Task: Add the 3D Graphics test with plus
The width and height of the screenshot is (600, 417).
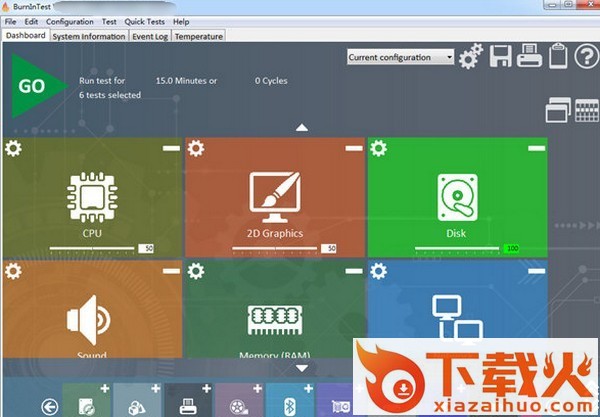Action: [155, 389]
